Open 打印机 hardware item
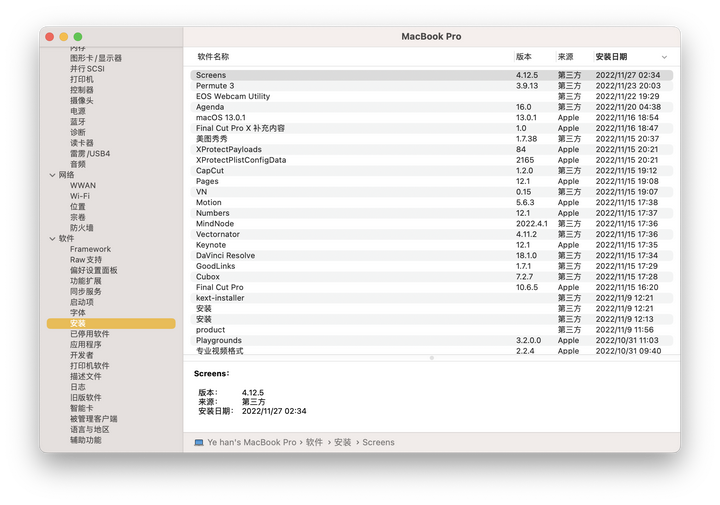 point(82,79)
